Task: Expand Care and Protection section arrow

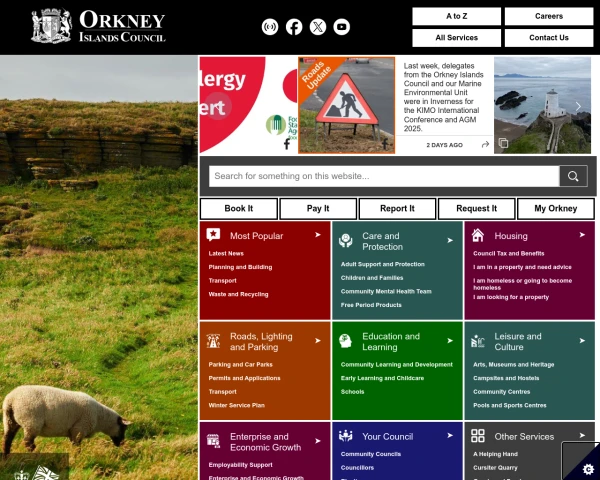Action: tap(450, 240)
